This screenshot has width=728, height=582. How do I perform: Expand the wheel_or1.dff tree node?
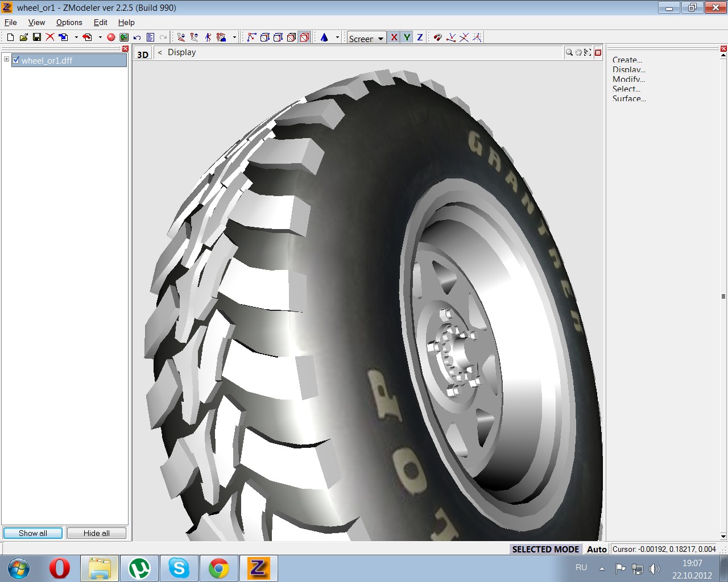(6, 59)
